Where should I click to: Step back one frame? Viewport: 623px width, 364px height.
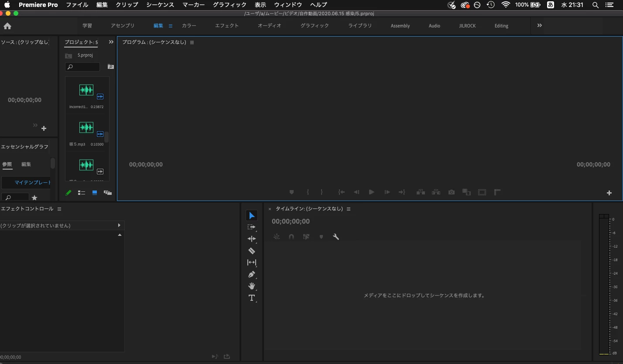pyautogui.click(x=356, y=192)
